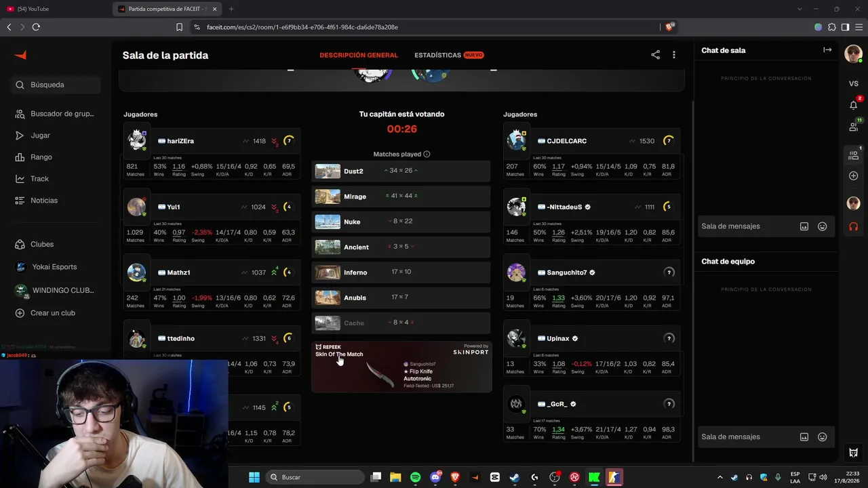
Task: Click the Matches played info icon
Action: coord(427,154)
